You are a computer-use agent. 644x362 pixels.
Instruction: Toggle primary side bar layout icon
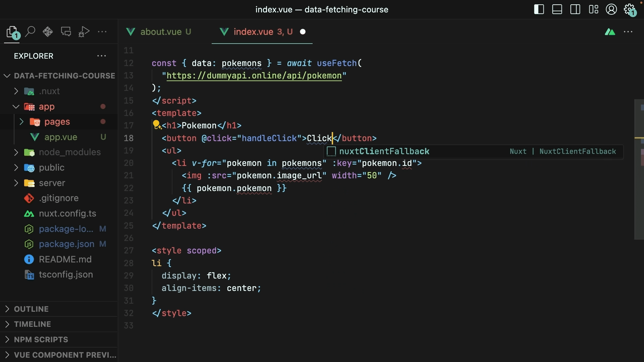(x=539, y=9)
